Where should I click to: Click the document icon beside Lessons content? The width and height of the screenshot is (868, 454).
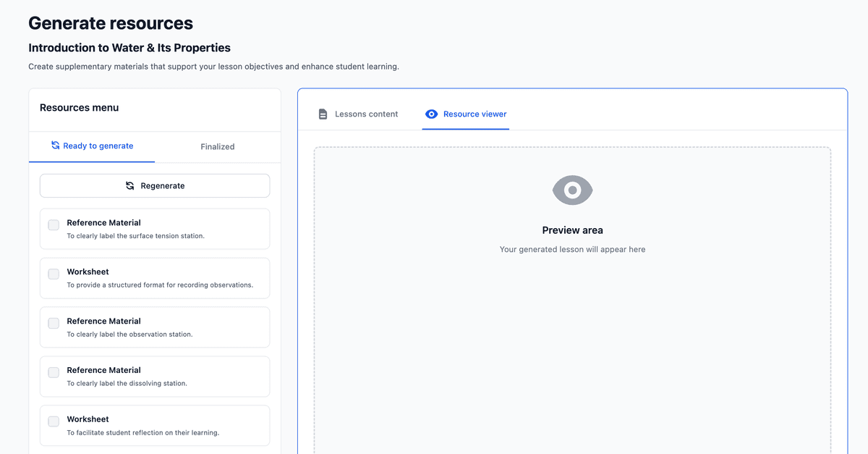pos(322,114)
